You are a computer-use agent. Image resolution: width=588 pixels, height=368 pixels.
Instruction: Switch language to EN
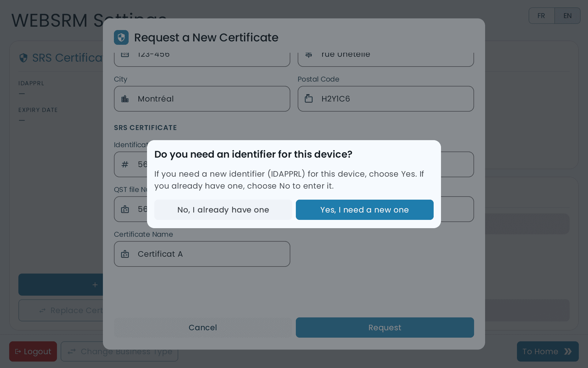point(567,16)
